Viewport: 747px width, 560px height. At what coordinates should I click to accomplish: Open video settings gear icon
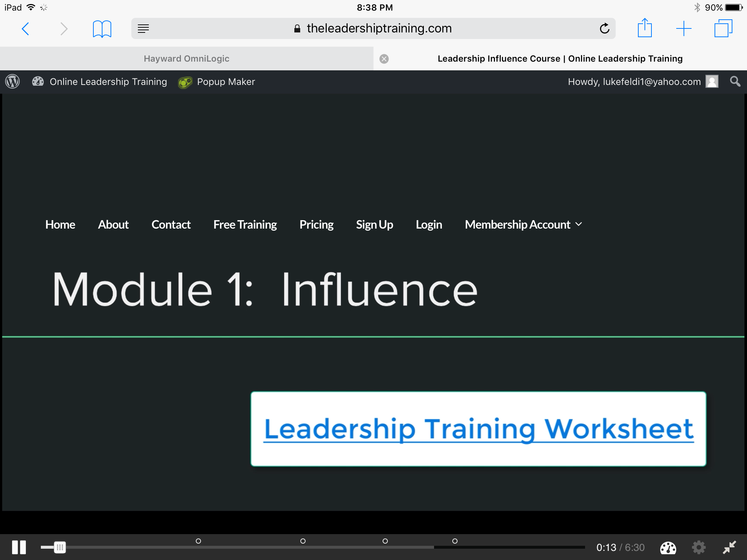point(699,547)
